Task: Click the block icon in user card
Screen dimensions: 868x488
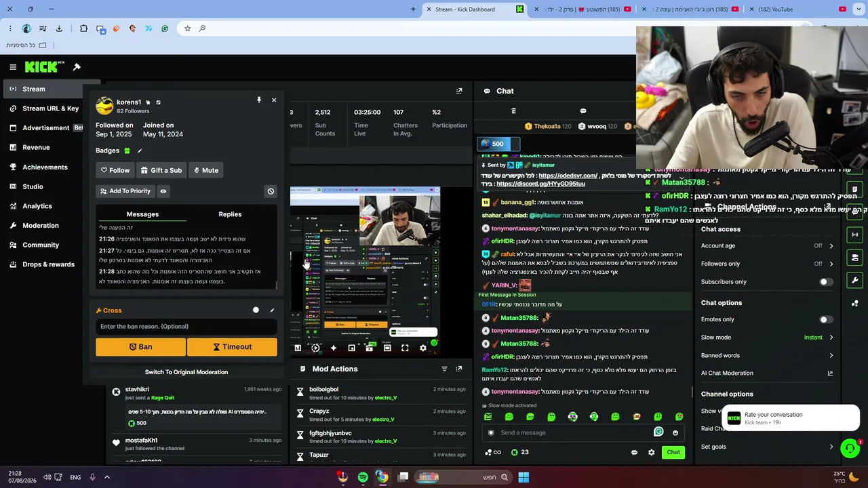Action: (x=271, y=191)
